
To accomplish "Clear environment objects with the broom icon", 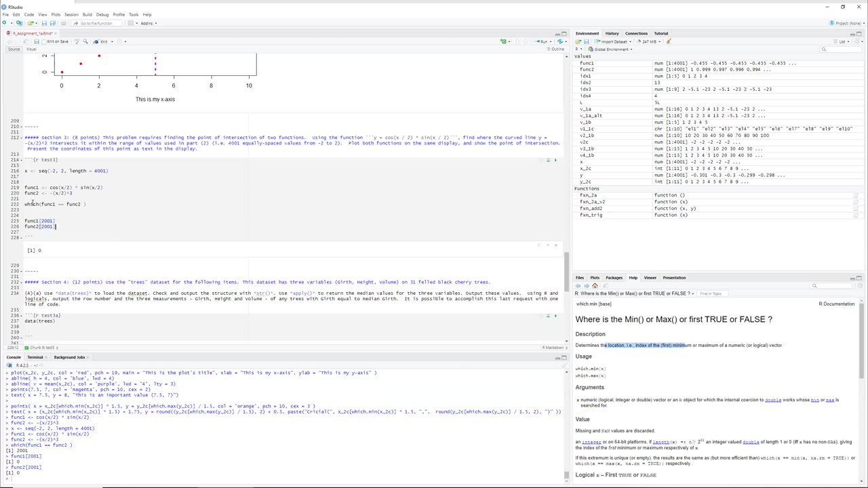I will coord(669,41).
